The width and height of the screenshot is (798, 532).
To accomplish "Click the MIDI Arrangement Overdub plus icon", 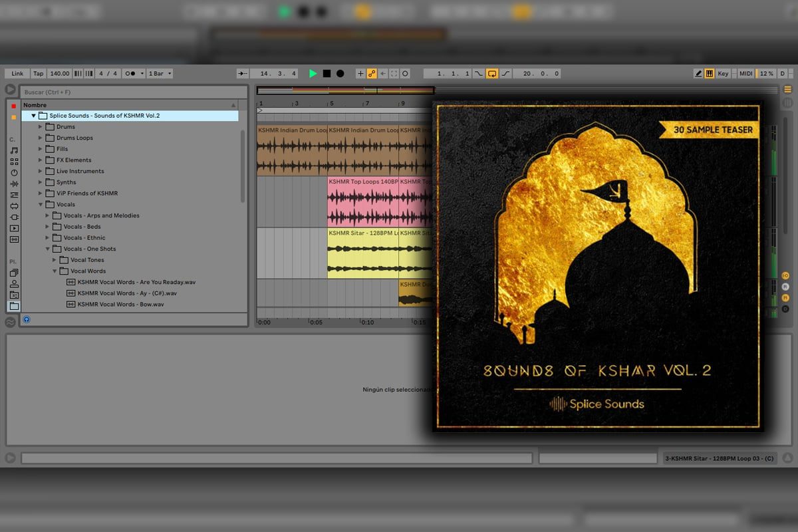I will (x=360, y=74).
